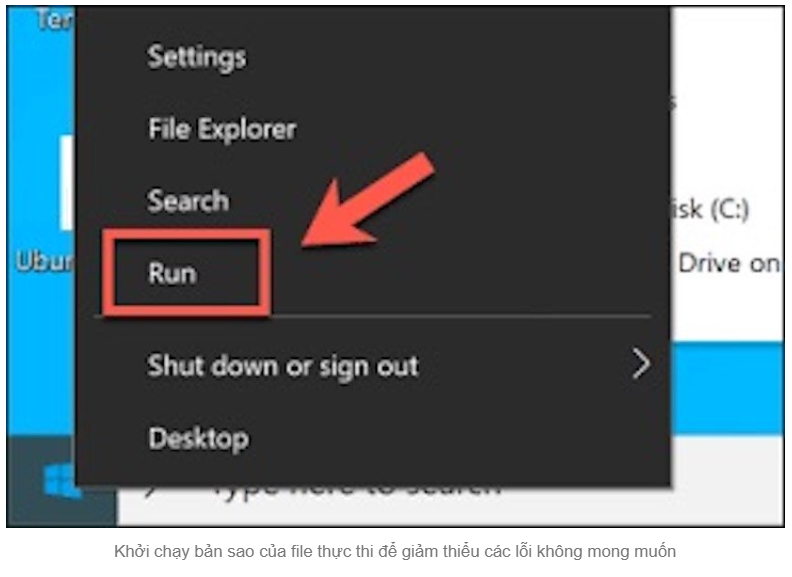Click the white Ubuntu shortcut icon graphic
Viewport: 792px width, 577px height.
click(x=67, y=182)
